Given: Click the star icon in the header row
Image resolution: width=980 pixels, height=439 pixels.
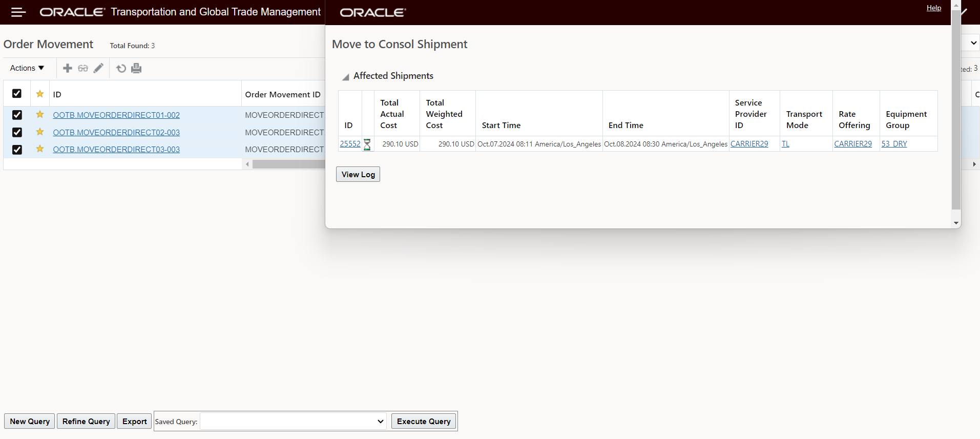Looking at the screenshot, I should (x=40, y=94).
